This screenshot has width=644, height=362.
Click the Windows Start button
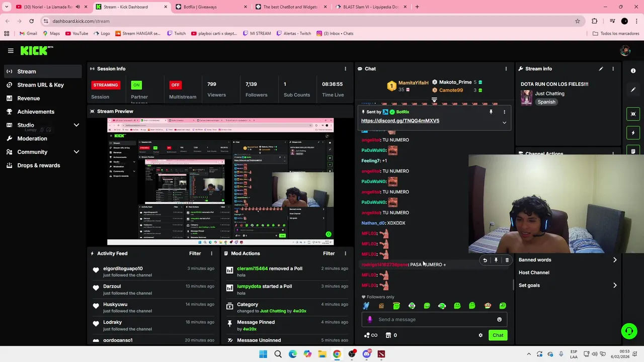[263, 354]
